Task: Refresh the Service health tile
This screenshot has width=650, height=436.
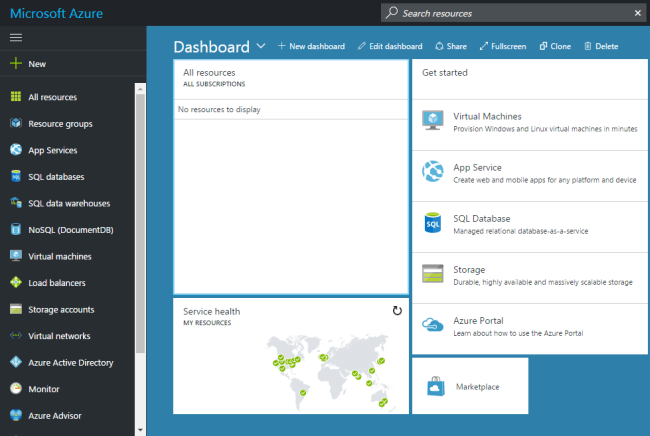Action: pos(397,310)
